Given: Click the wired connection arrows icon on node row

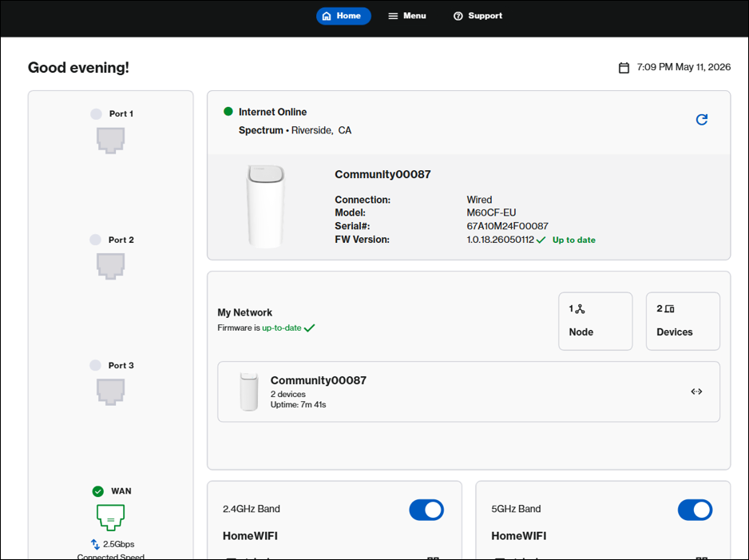Looking at the screenshot, I should pyautogui.click(x=696, y=391).
